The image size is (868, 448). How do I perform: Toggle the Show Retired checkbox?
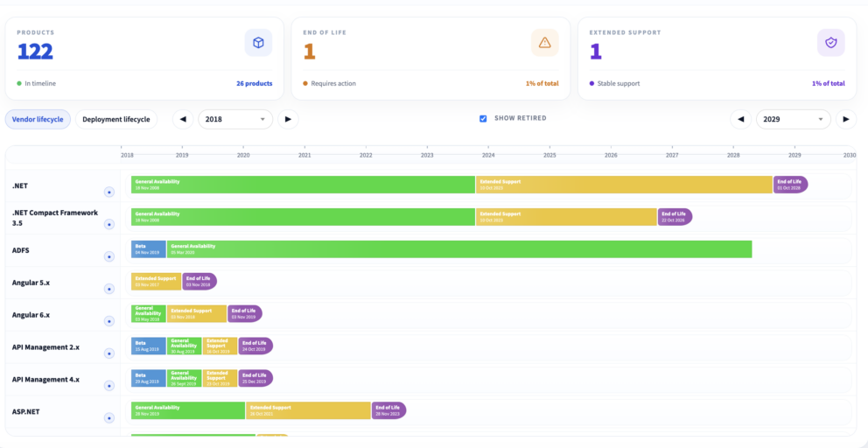click(x=483, y=118)
